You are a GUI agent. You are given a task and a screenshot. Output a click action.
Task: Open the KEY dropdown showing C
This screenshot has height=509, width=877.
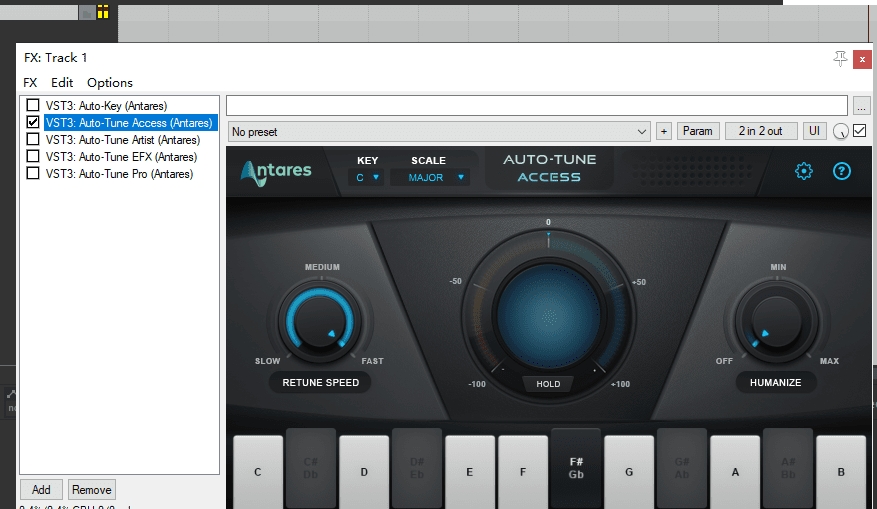coord(367,177)
